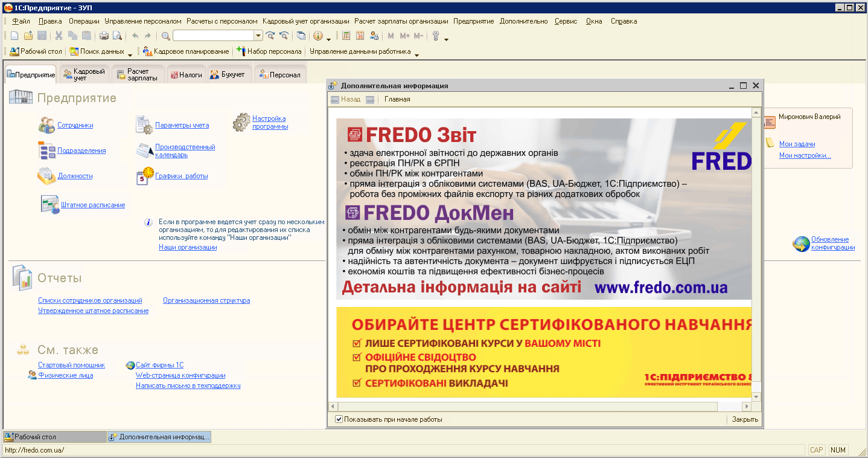Open Print preview from the toolbar
Image resolution: width=868 pixels, height=458 pixels.
pyautogui.click(x=117, y=36)
